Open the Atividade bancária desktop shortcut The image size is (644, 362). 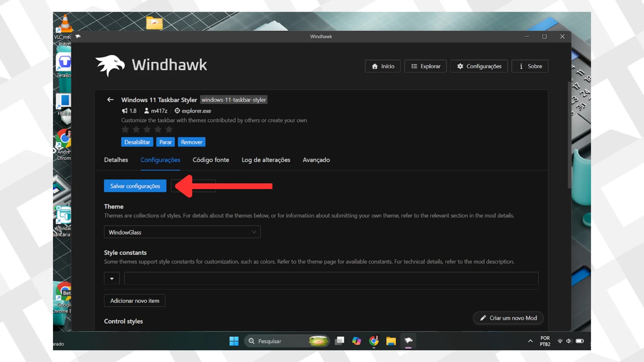[x=63, y=221]
